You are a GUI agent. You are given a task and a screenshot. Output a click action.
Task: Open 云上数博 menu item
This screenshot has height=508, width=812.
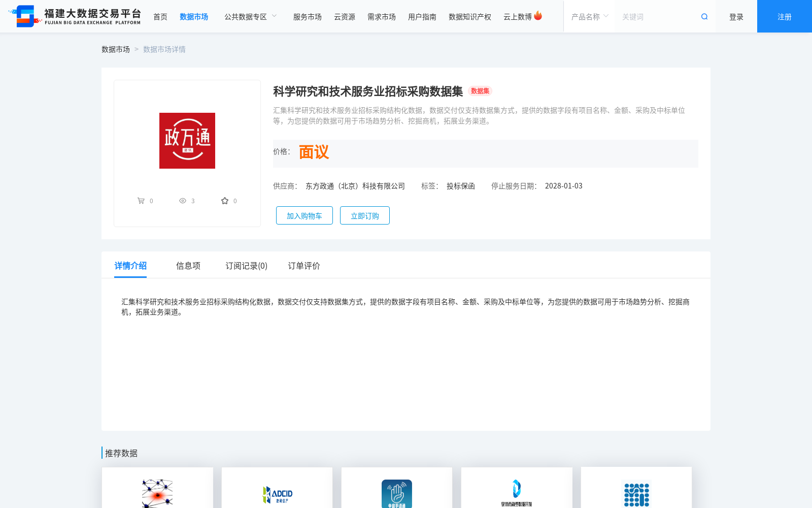point(518,17)
